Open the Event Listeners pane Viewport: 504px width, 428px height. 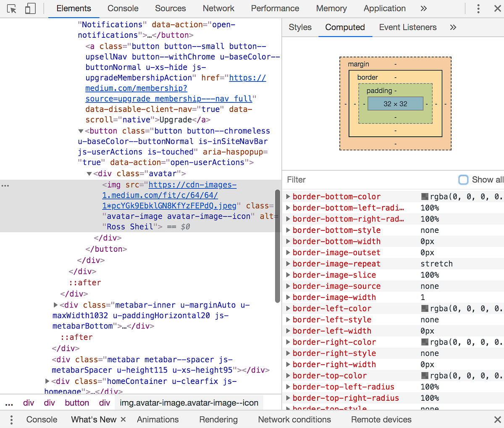[408, 27]
